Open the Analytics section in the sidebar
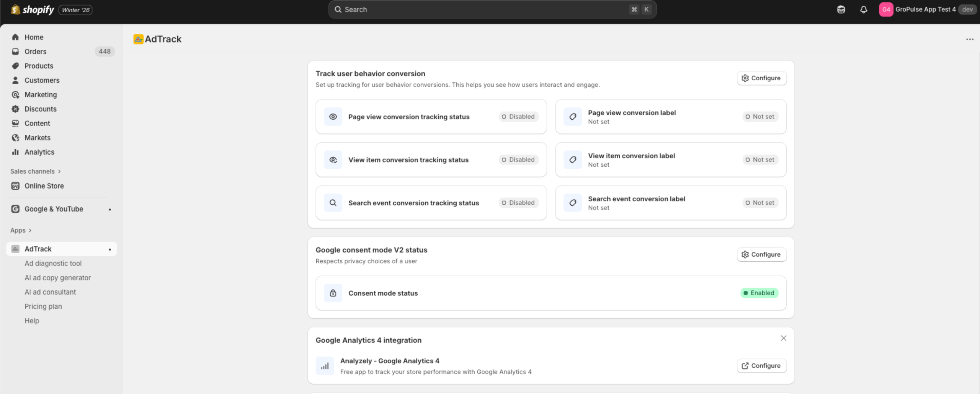Screen dimensions: 980x394 tap(39, 152)
